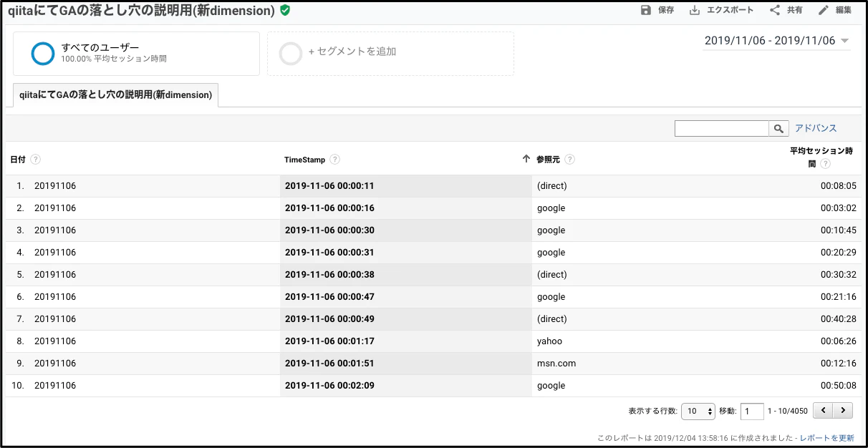The width and height of the screenshot is (868, 448).
Task: Click the yahoo referrer cell
Action: point(549,341)
